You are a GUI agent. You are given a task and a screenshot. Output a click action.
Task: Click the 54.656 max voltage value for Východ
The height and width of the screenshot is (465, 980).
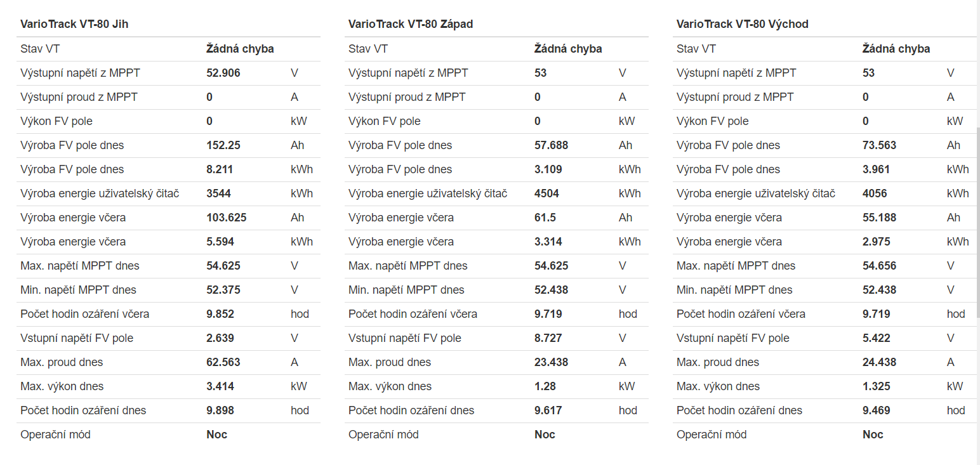tap(879, 266)
